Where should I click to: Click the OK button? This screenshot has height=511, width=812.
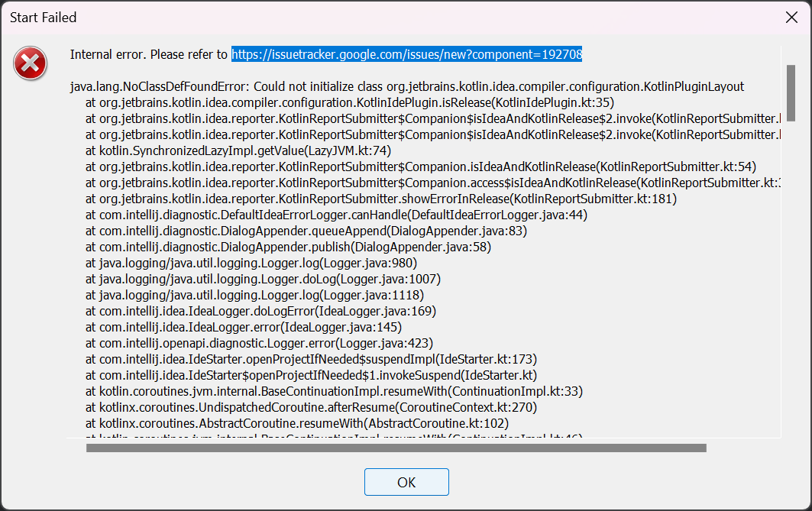tap(406, 482)
